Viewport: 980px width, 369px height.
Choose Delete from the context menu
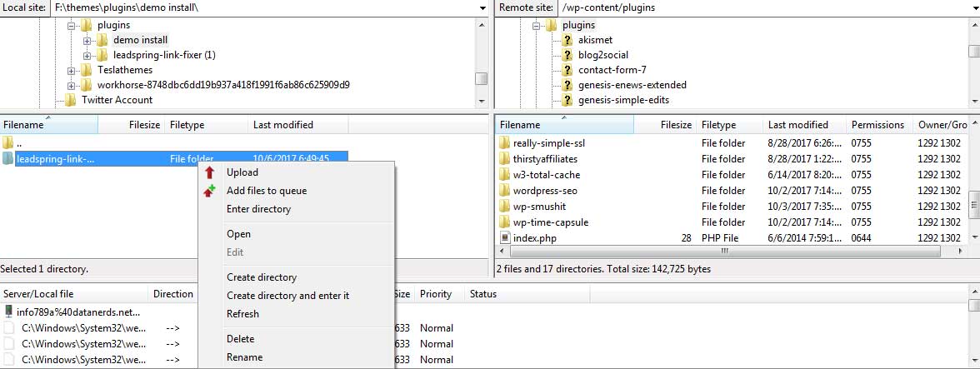point(240,339)
